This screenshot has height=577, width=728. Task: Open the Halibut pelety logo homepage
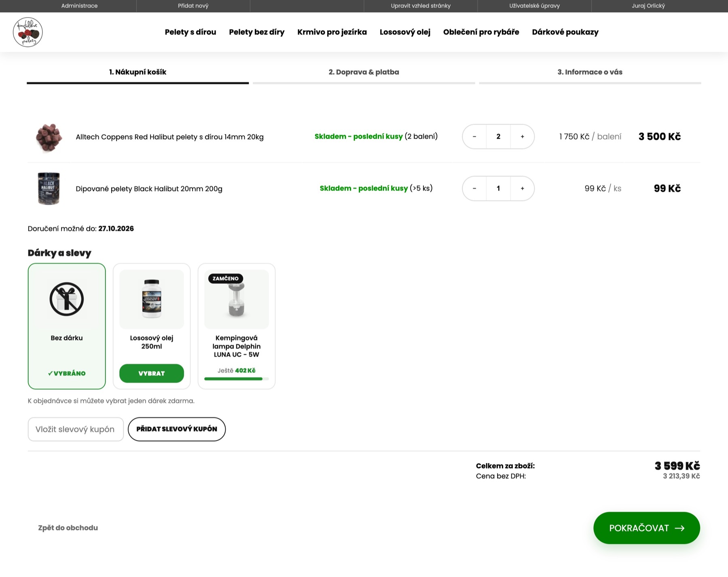[28, 32]
